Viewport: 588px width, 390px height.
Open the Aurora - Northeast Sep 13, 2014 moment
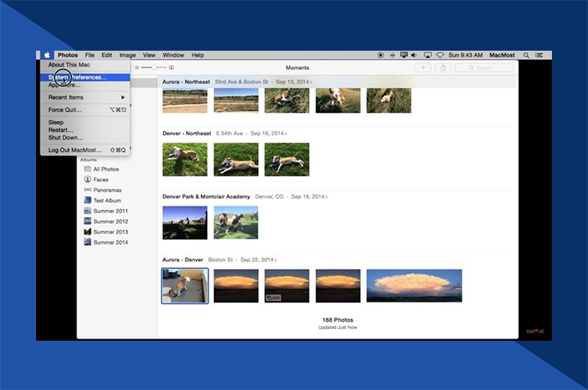click(x=237, y=82)
